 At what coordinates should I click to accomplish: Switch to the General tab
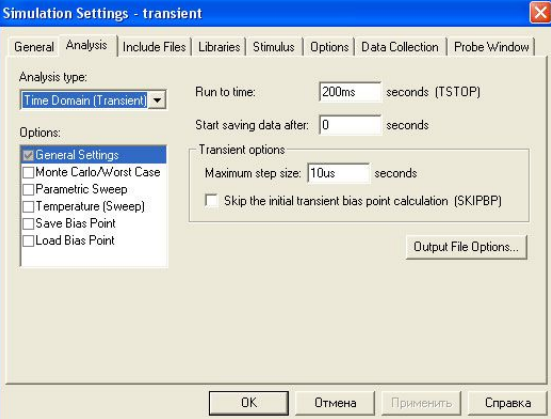34,47
